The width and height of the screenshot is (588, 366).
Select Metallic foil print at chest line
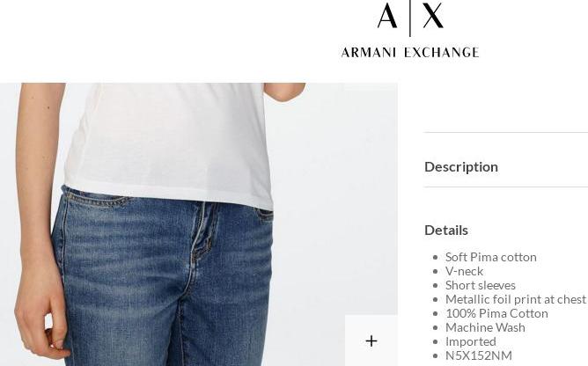pyautogui.click(x=516, y=299)
